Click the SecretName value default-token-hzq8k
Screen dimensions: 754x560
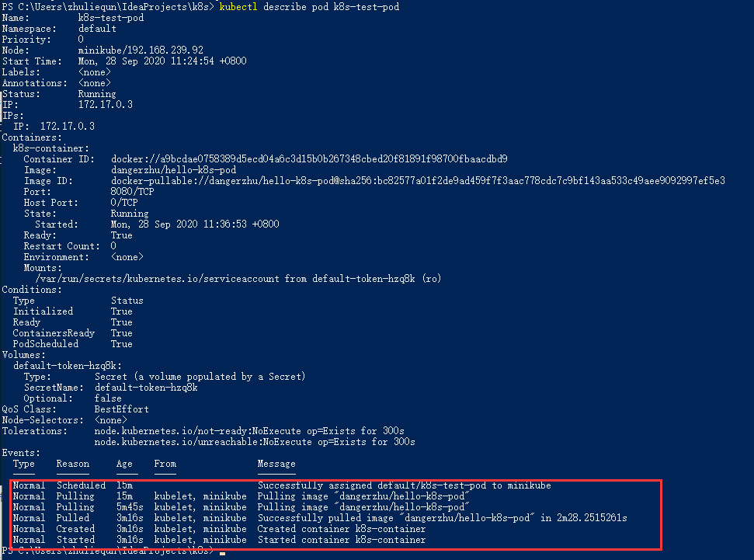[146, 388]
